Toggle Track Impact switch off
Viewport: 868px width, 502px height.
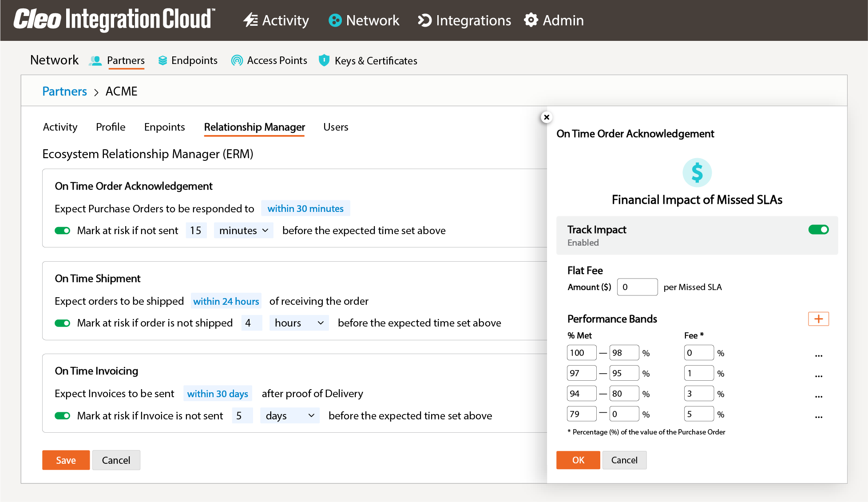pos(818,230)
